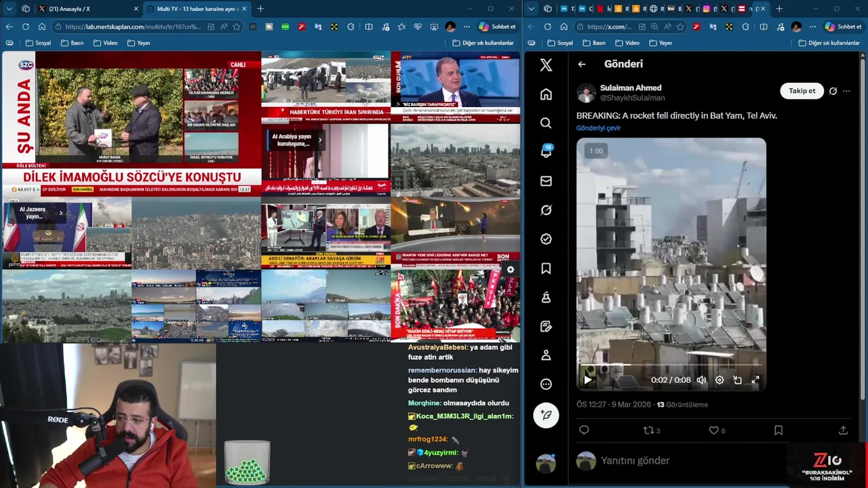
Task: Toggle picture-in-picture on tweet video
Action: (x=737, y=380)
